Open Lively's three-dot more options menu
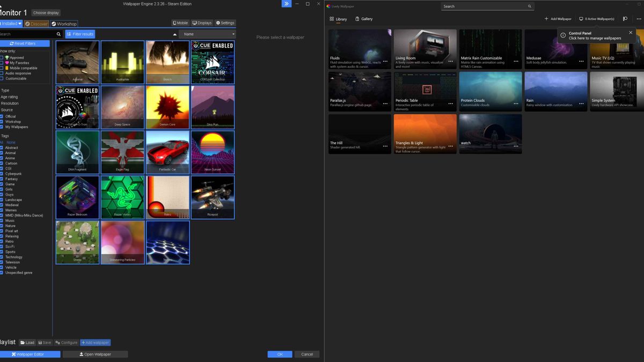This screenshot has width=644, height=362. tap(639, 18)
